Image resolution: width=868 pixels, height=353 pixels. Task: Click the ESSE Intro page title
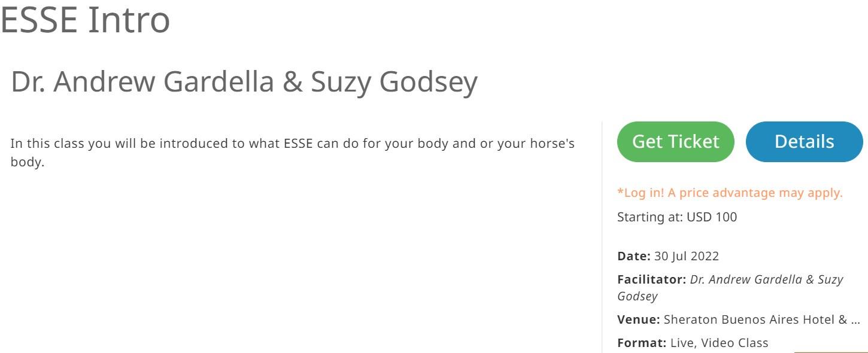pyautogui.click(x=85, y=19)
